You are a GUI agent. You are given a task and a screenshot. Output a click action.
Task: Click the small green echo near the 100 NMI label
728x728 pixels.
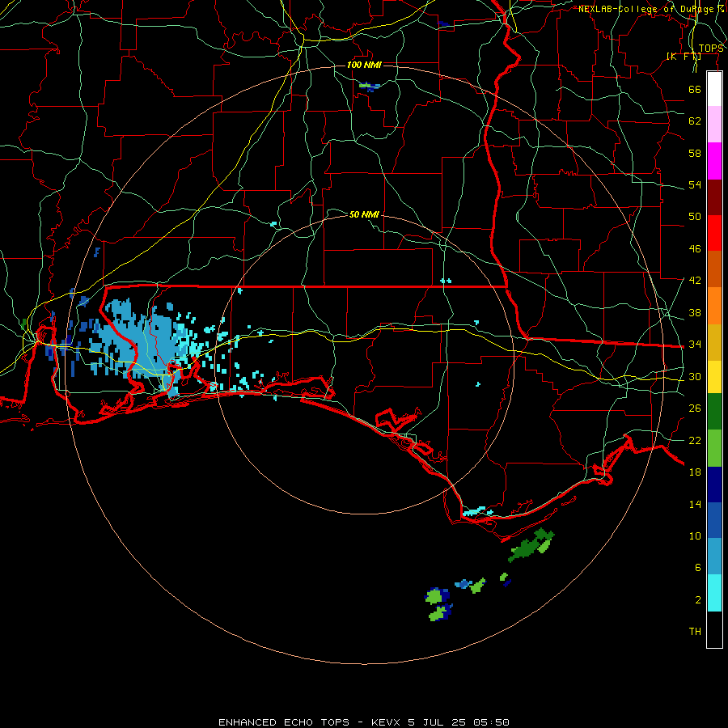point(370,86)
